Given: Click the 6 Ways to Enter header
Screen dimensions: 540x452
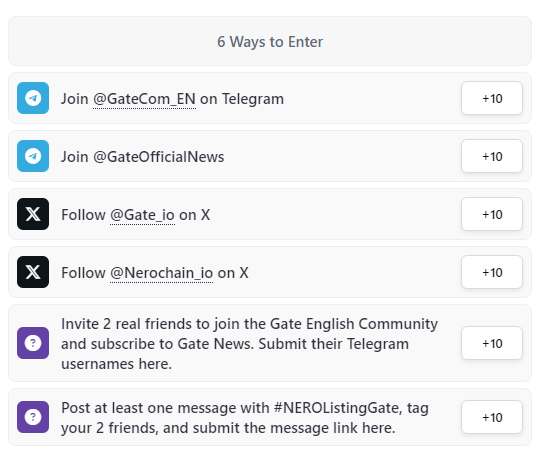Looking at the screenshot, I should click(270, 41).
